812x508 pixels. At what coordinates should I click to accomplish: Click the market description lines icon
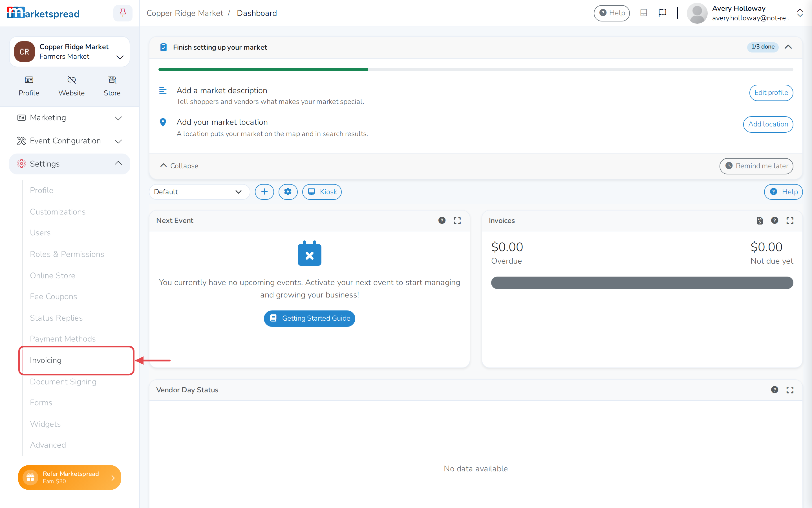[163, 91]
